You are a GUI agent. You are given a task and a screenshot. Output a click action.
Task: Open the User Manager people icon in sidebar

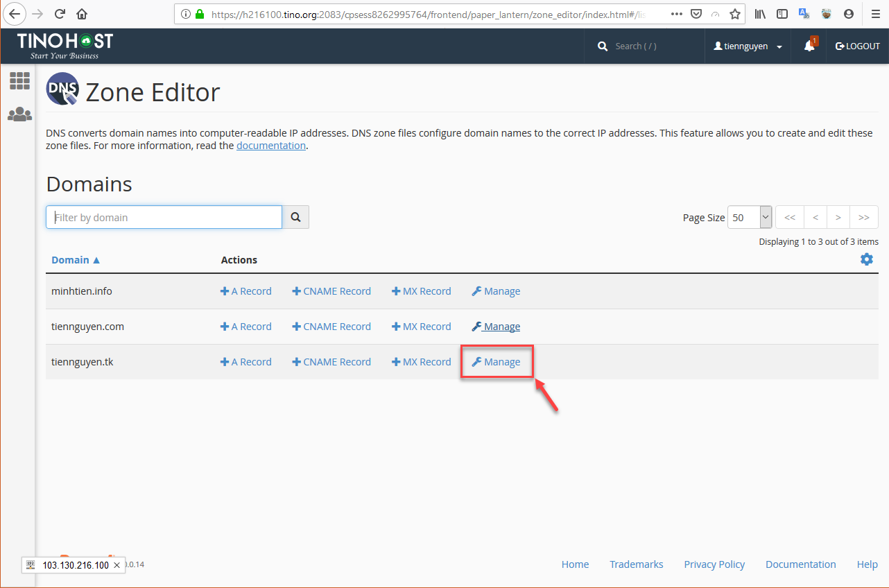pos(19,114)
